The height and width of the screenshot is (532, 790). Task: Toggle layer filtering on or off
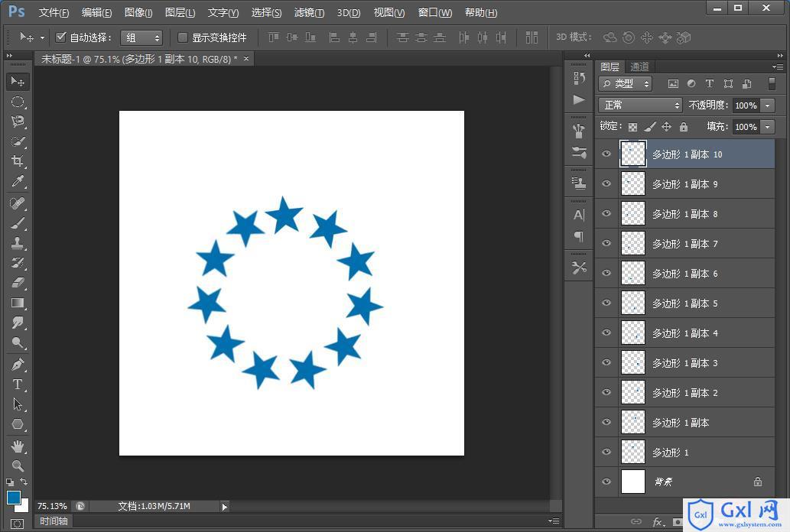coord(772,83)
